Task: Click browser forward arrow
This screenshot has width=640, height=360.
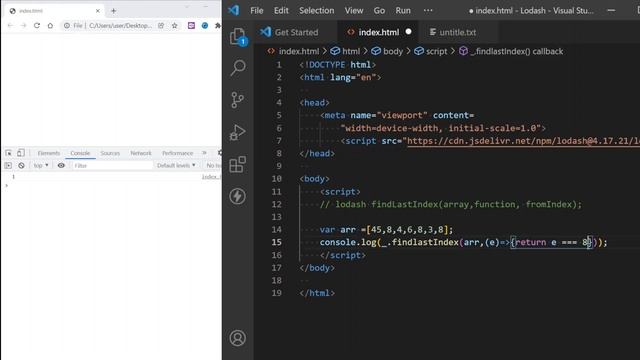Action: 23,25
